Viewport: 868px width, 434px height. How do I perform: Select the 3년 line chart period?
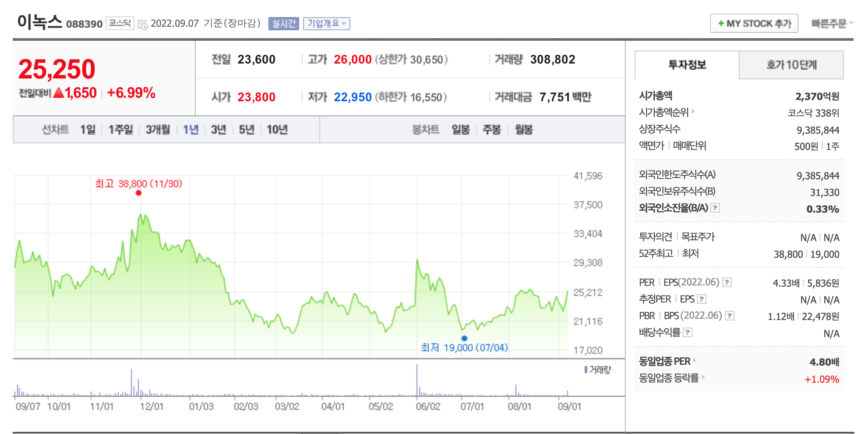pyautogui.click(x=219, y=130)
